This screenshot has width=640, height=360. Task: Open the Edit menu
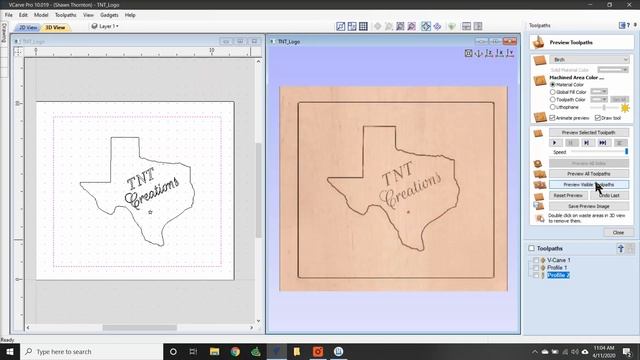pos(23,15)
